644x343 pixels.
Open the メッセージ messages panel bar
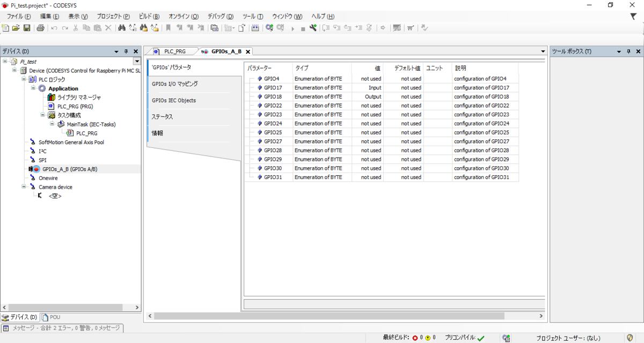(62, 327)
